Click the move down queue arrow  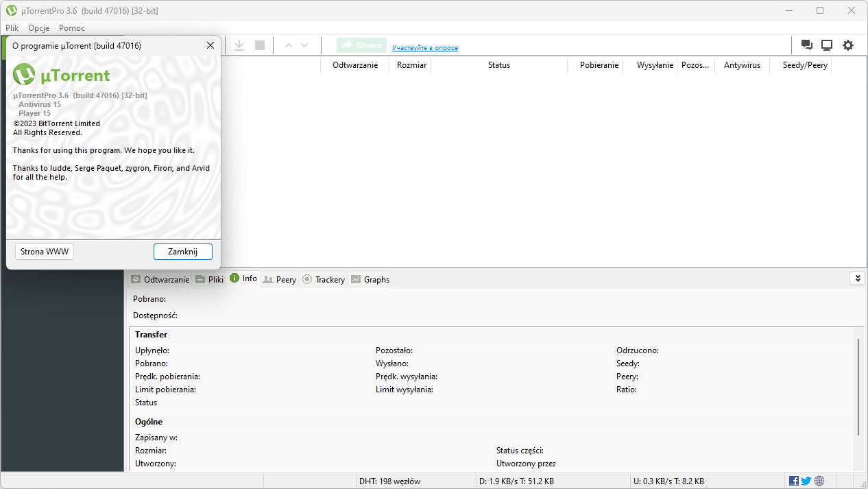point(304,45)
